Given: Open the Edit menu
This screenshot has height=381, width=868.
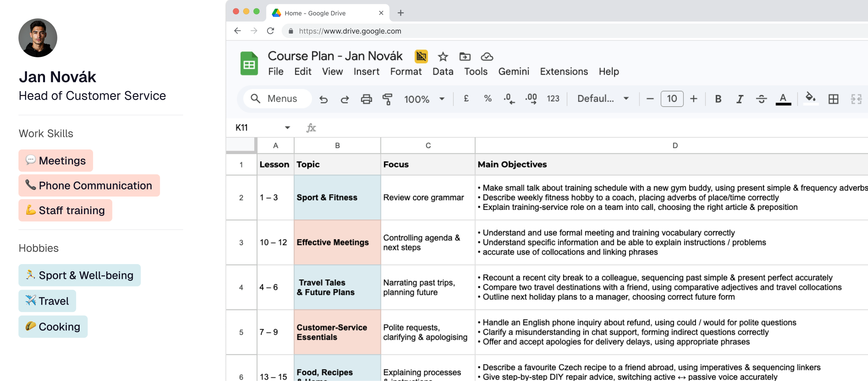Looking at the screenshot, I should pyautogui.click(x=303, y=72).
